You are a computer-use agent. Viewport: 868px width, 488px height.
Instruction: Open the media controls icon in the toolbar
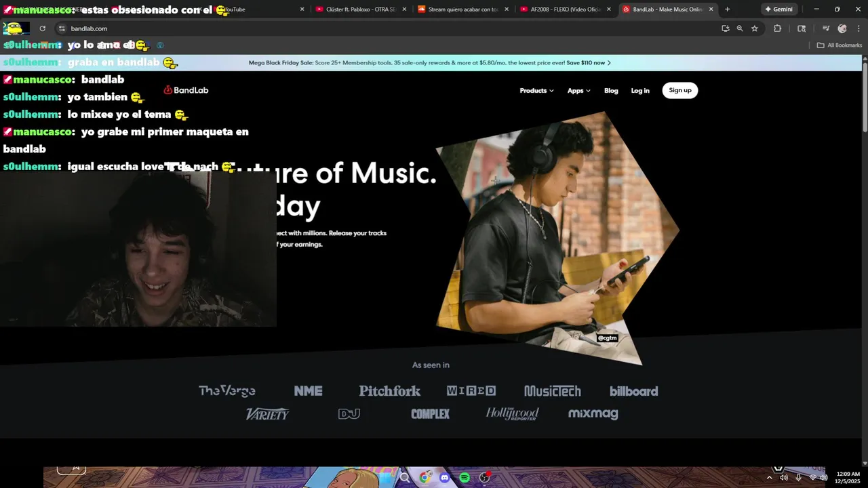pyautogui.click(x=825, y=28)
